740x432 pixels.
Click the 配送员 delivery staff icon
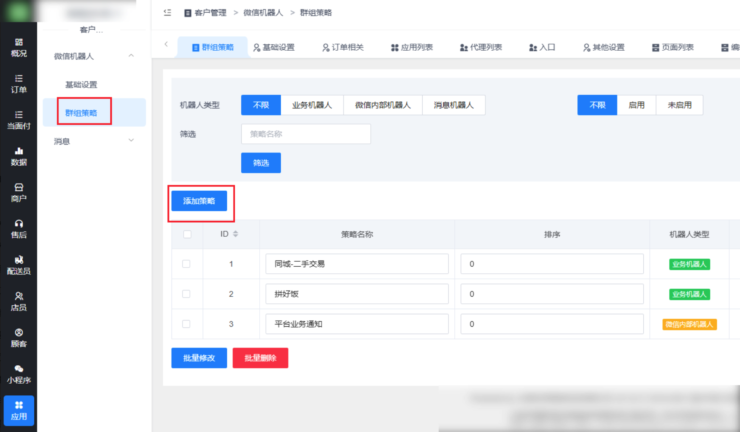tap(18, 264)
